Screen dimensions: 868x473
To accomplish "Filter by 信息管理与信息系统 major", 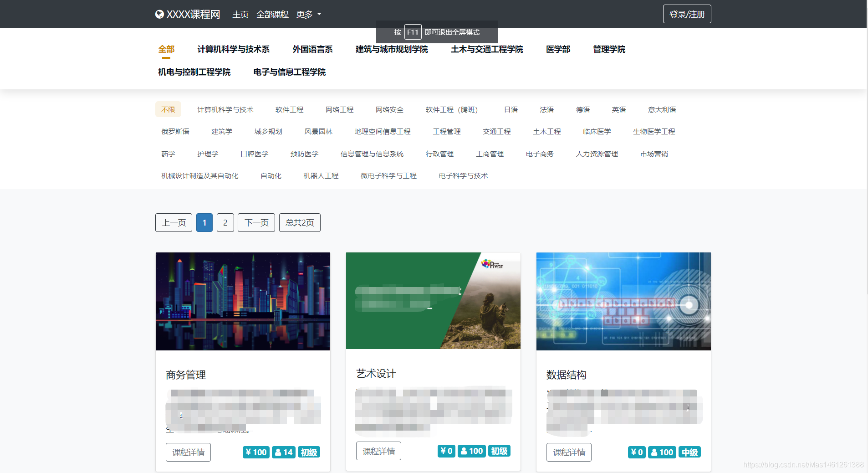I will point(372,154).
